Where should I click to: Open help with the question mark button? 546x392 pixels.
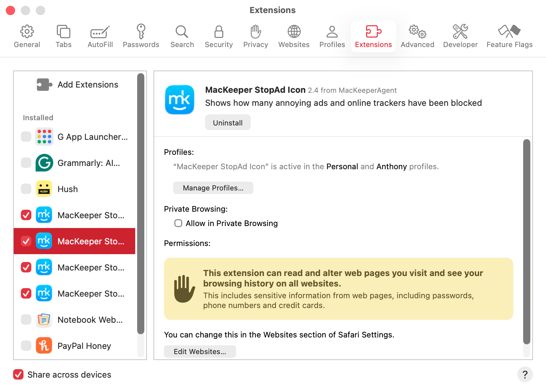525,374
